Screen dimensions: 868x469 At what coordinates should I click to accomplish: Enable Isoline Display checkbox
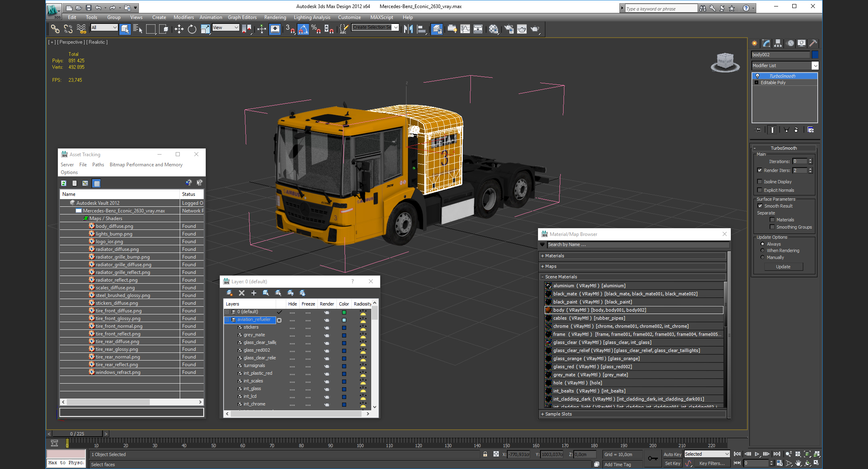760,182
